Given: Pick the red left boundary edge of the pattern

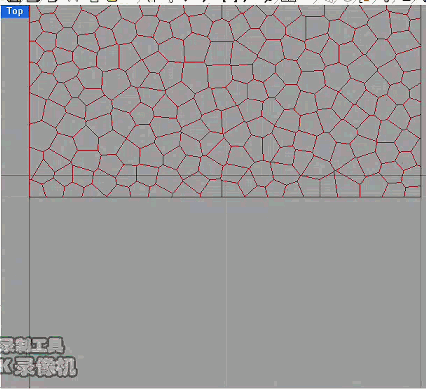Looking at the screenshot, I should click(x=30, y=100).
